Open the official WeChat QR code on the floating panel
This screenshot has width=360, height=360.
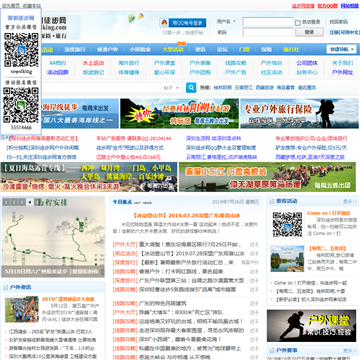point(21,50)
